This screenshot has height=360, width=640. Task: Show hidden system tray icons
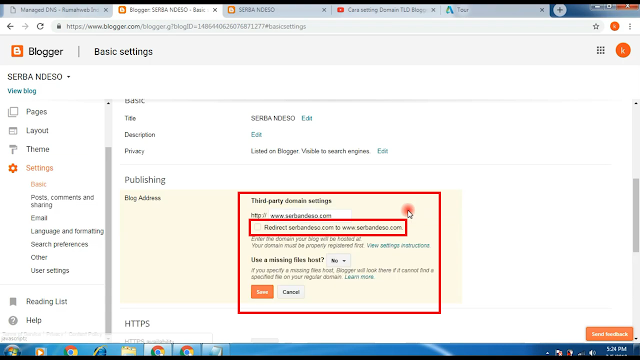coord(547,353)
